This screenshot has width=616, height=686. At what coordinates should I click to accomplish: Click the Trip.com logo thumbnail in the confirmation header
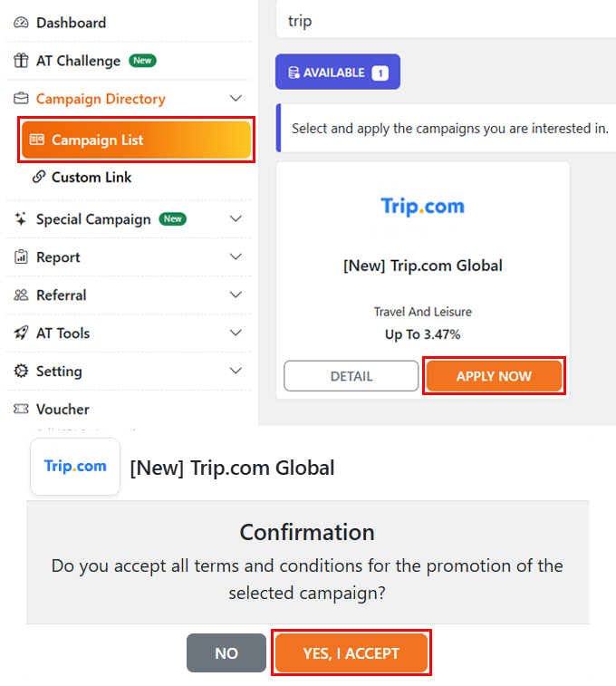(x=75, y=467)
